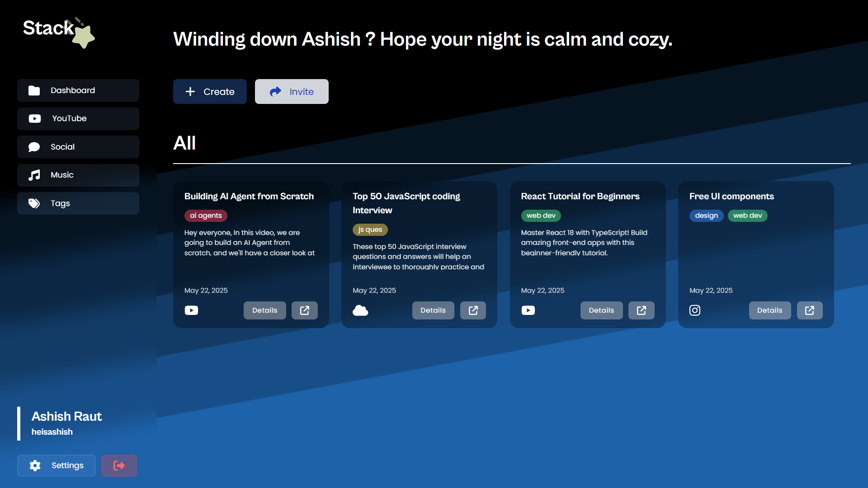Open the Dashboard sidebar item
Image resolution: width=868 pixels, height=488 pixels.
point(78,90)
